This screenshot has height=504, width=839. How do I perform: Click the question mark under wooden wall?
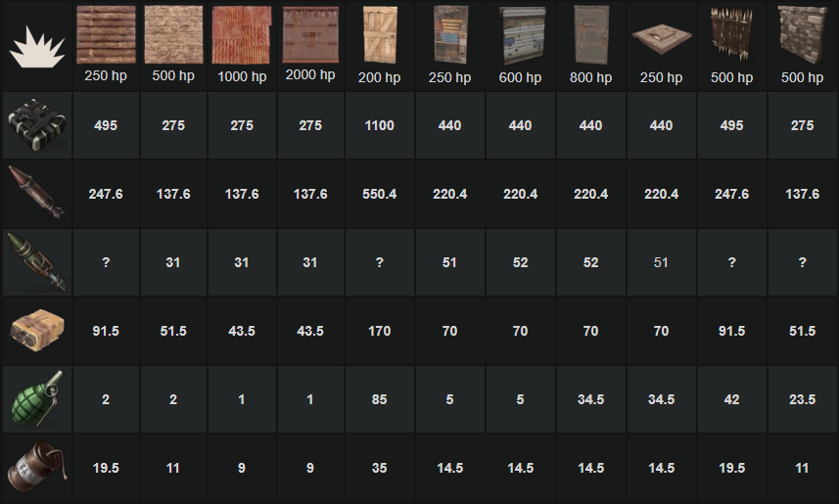pyautogui.click(x=106, y=262)
